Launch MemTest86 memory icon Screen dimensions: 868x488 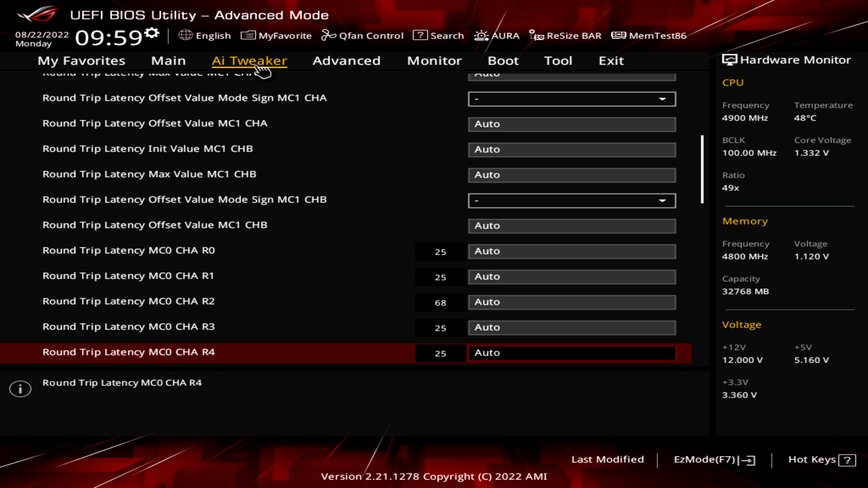click(x=619, y=35)
